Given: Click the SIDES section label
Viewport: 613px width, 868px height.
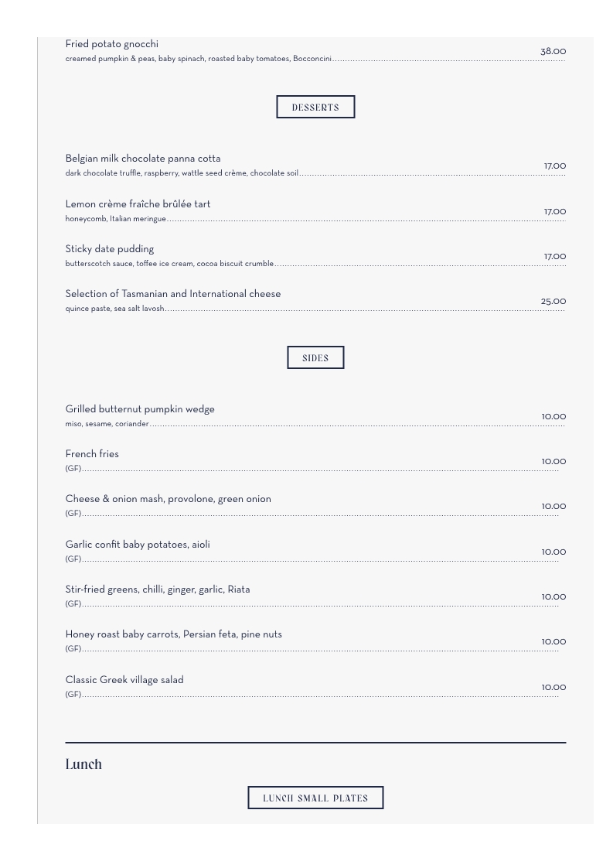Looking at the screenshot, I should (315, 358).
